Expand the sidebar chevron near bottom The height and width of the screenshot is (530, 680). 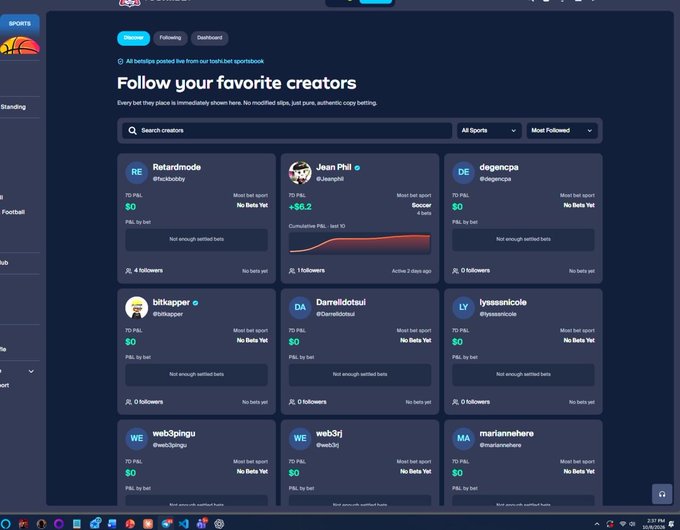[31, 371]
